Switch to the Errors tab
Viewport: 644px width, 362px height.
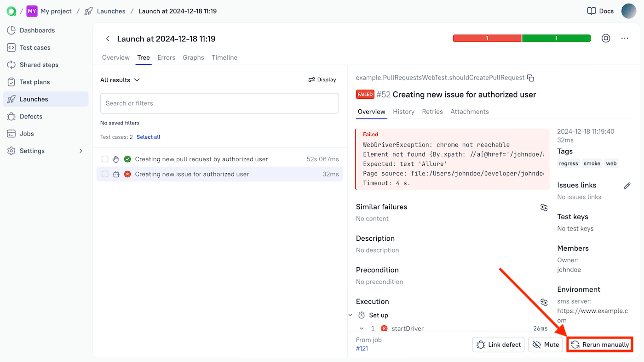click(166, 57)
